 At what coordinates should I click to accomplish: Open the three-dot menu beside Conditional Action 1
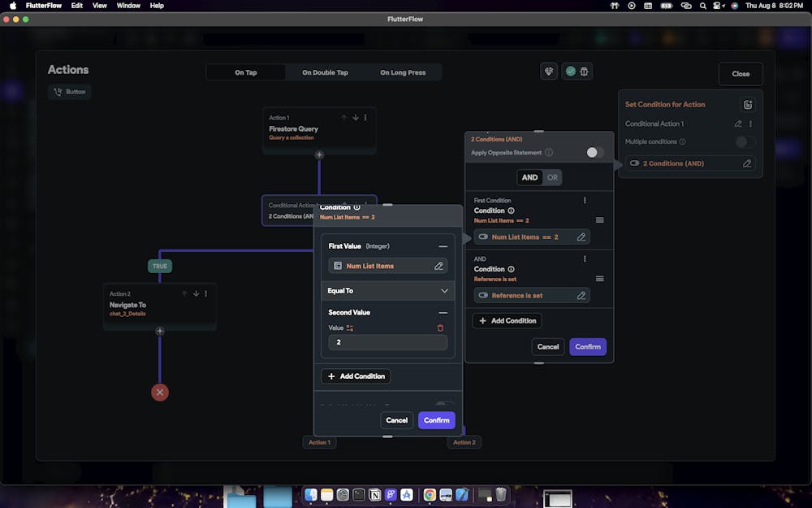[750, 124]
